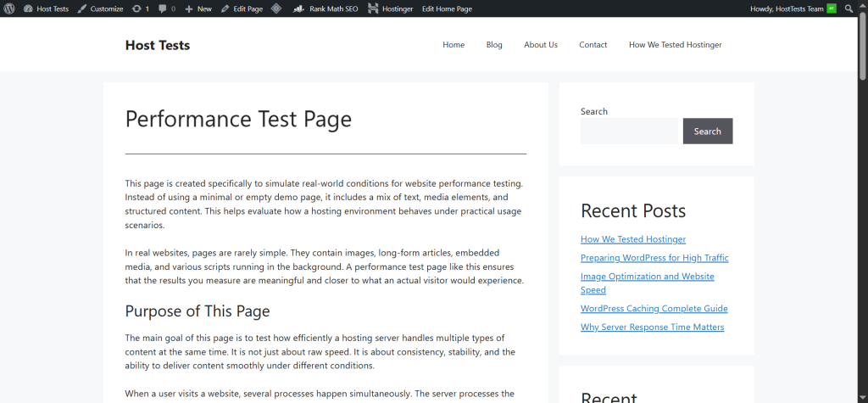Click the WordPress logo icon

(x=9, y=8)
